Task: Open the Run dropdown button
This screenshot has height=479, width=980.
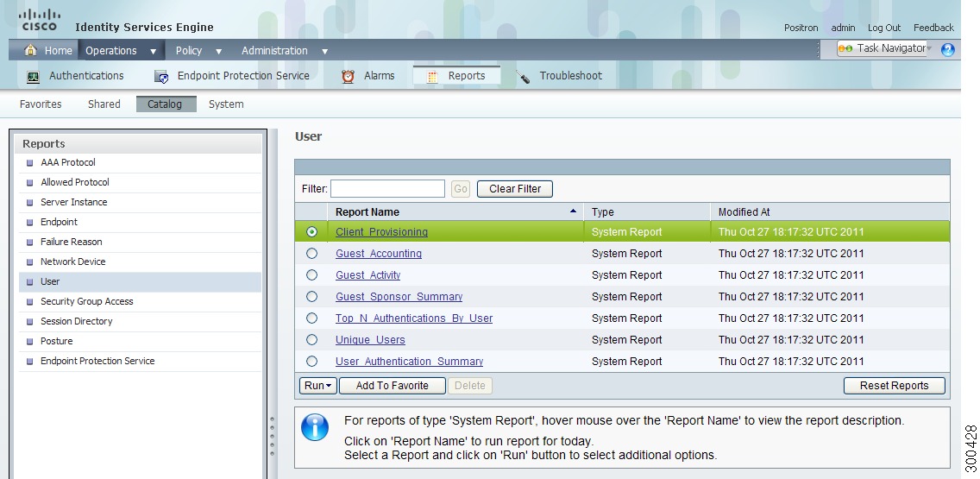Action: [318, 386]
